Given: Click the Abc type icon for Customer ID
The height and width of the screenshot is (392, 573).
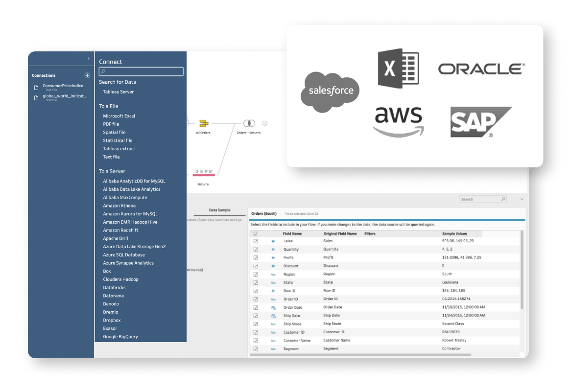Looking at the screenshot, I should point(273,332).
